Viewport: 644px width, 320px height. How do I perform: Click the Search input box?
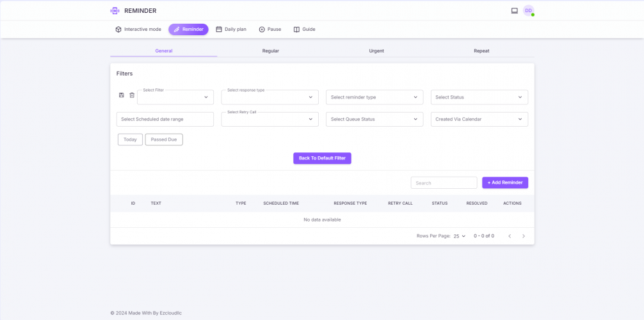(444, 183)
